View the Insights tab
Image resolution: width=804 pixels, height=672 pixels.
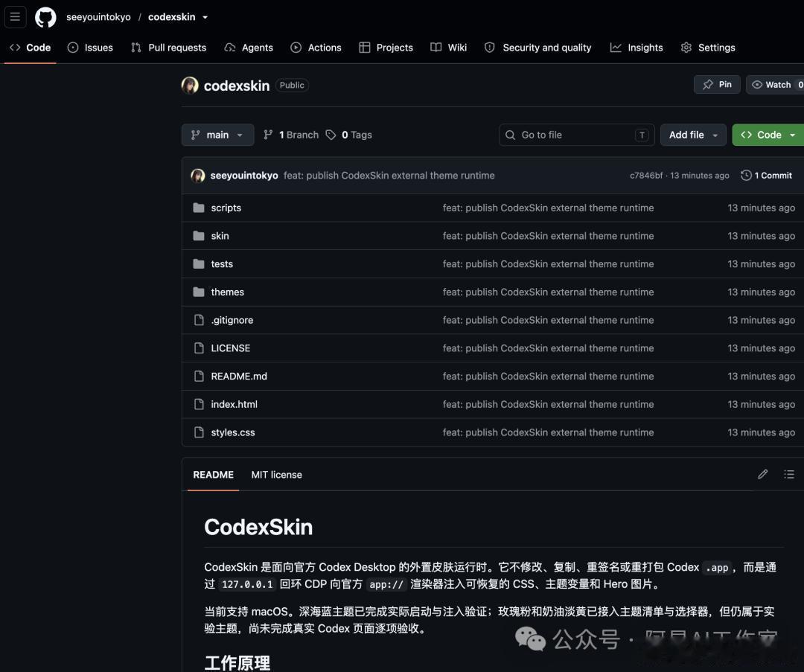[636, 48]
